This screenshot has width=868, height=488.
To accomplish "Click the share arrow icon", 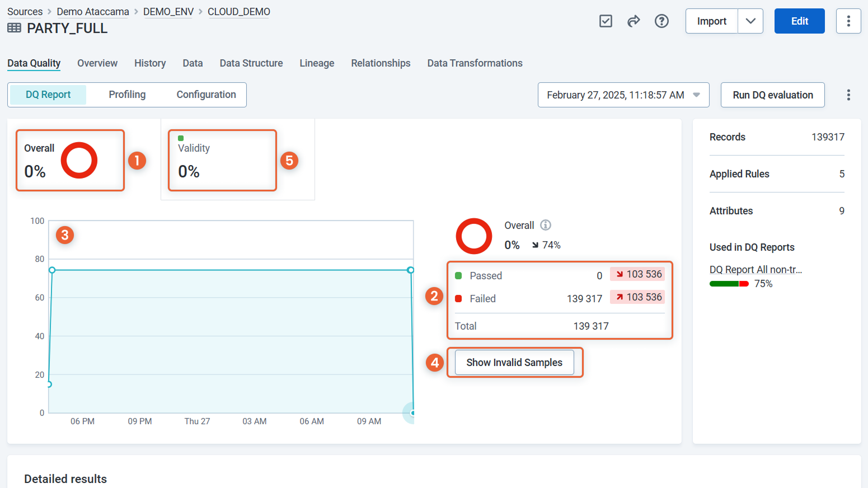I will [634, 21].
